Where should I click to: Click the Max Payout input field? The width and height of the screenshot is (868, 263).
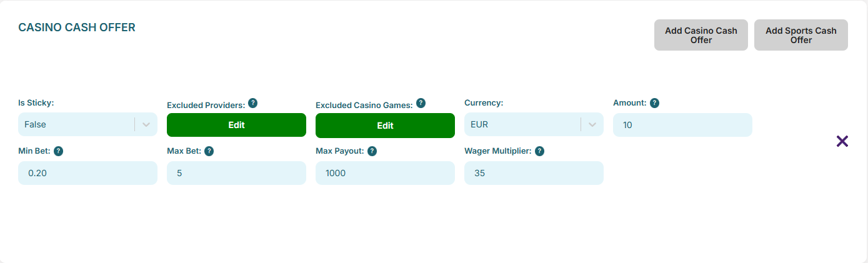[385, 173]
